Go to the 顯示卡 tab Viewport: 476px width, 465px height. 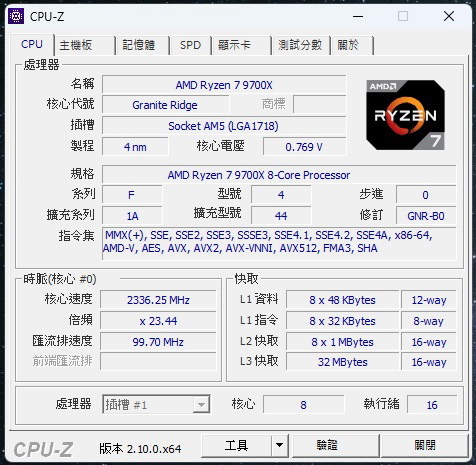[241, 45]
